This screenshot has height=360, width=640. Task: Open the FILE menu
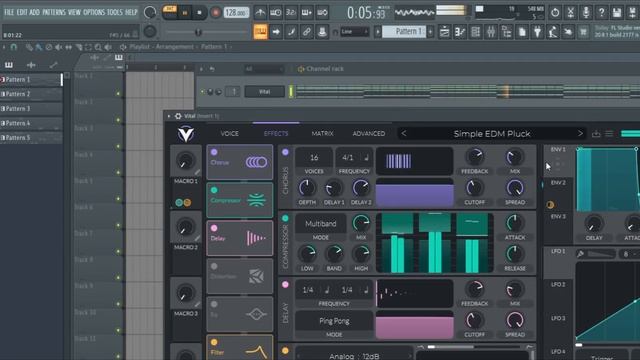pos(9,12)
